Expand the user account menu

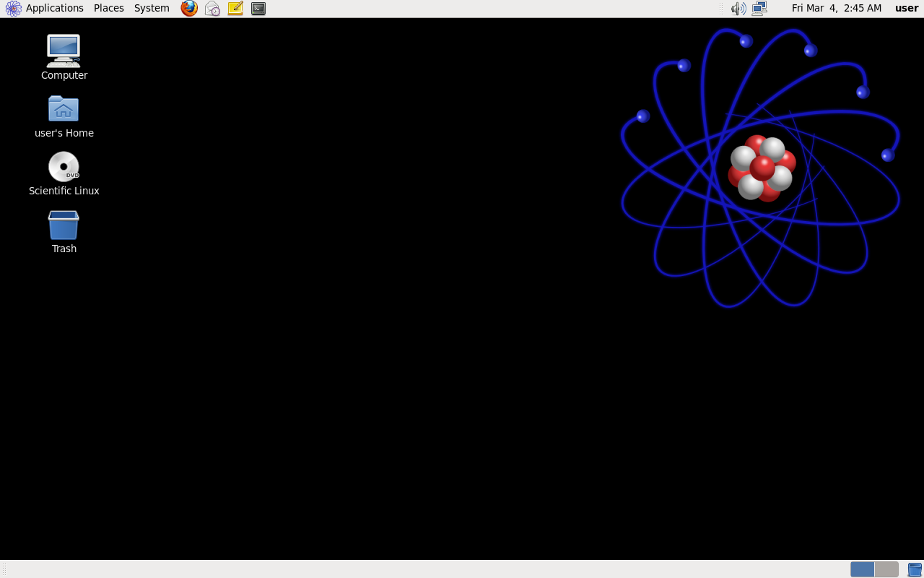(x=907, y=8)
